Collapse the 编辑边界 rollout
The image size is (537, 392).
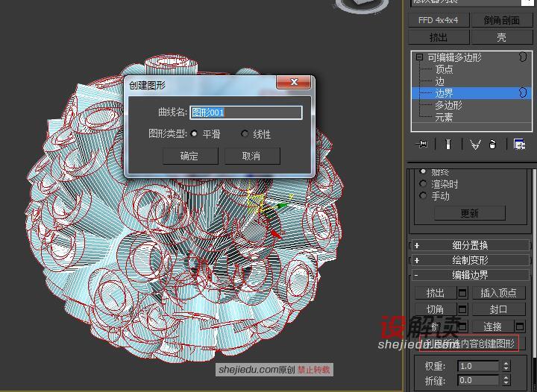pos(470,275)
